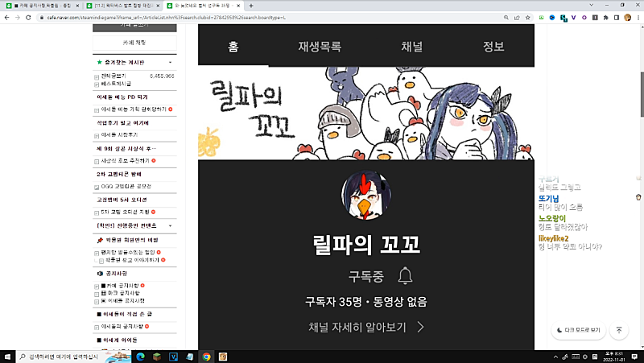Go back to the previous page
The width and height of the screenshot is (644, 363).
tap(6, 18)
